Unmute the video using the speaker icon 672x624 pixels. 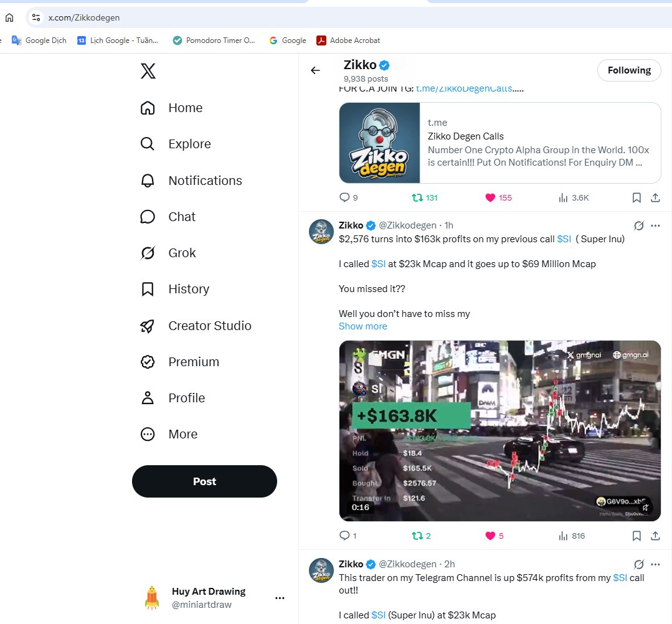click(645, 508)
